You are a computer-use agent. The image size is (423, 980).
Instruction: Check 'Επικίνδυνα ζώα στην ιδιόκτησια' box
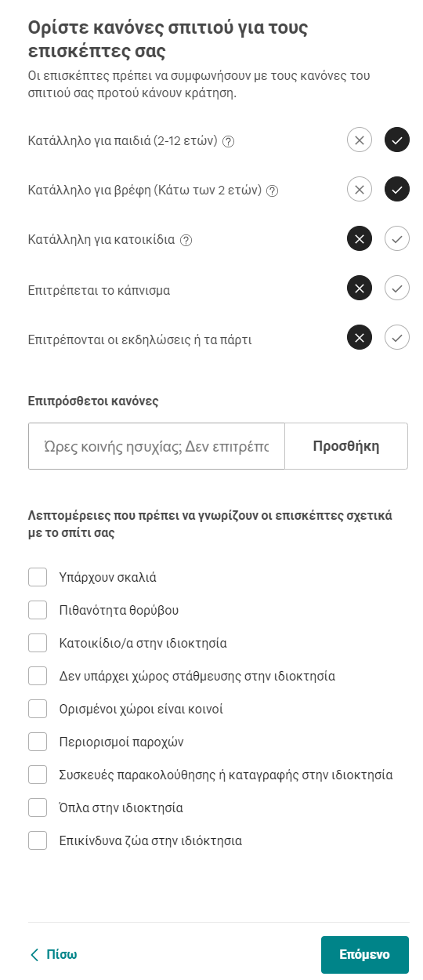[38, 840]
